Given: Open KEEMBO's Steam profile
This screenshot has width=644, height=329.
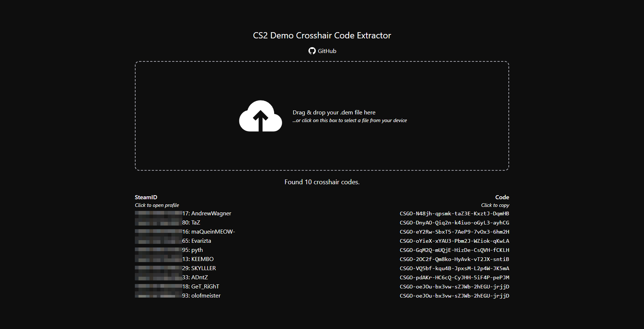Looking at the screenshot, I should (x=174, y=259).
